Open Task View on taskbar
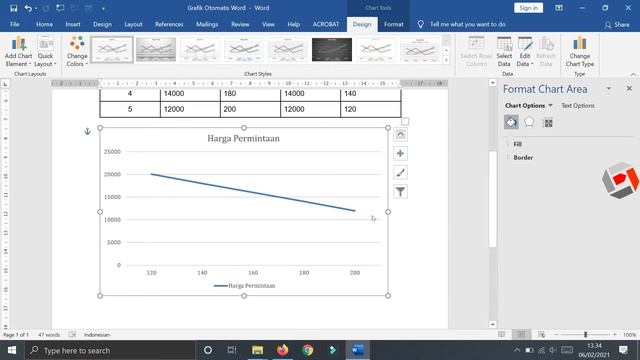Viewport: 640px width, 360px height. [232, 350]
